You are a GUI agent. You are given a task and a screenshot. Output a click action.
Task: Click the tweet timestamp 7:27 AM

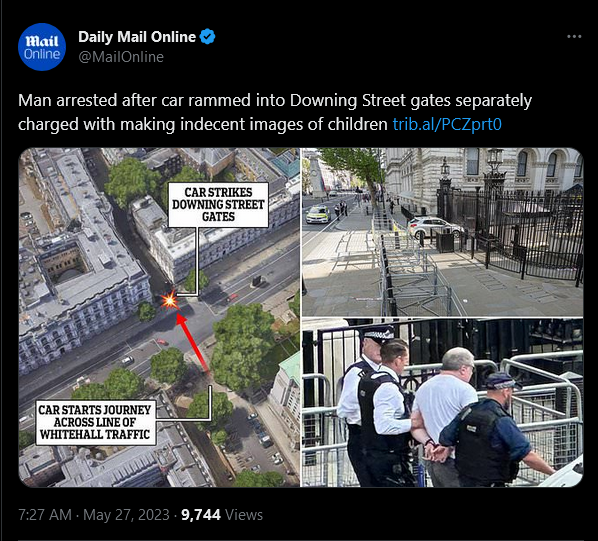[45, 515]
